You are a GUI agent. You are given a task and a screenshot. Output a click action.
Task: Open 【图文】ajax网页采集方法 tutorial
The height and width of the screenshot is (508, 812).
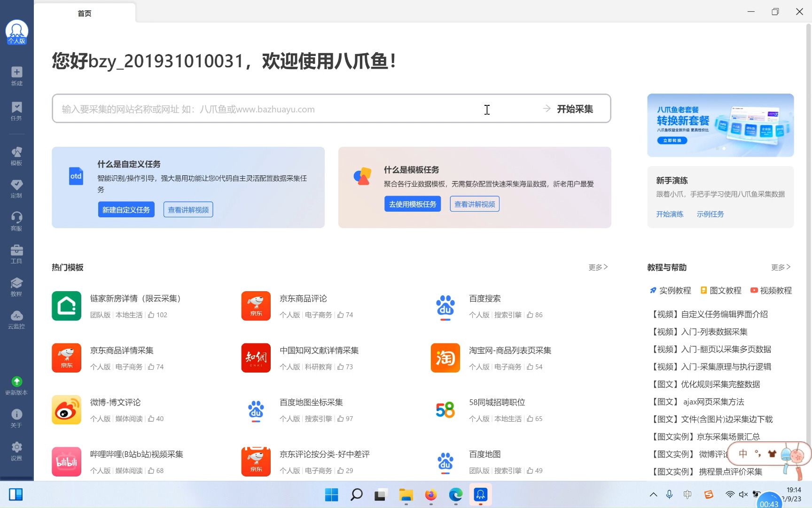697,402
